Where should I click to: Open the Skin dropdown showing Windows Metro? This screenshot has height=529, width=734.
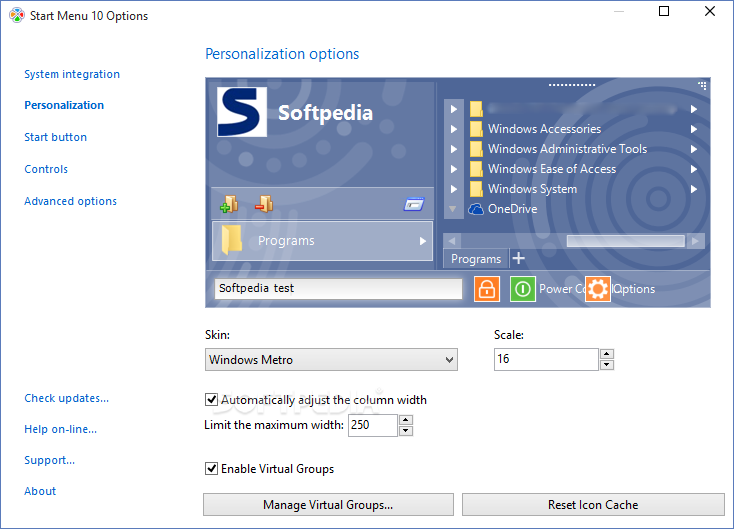[x=331, y=360]
